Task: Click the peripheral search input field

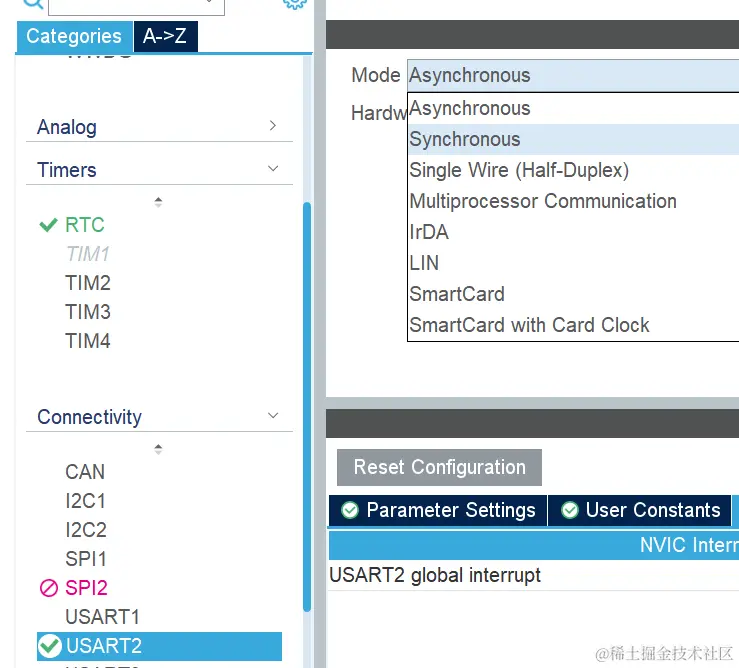Action: click(x=137, y=7)
